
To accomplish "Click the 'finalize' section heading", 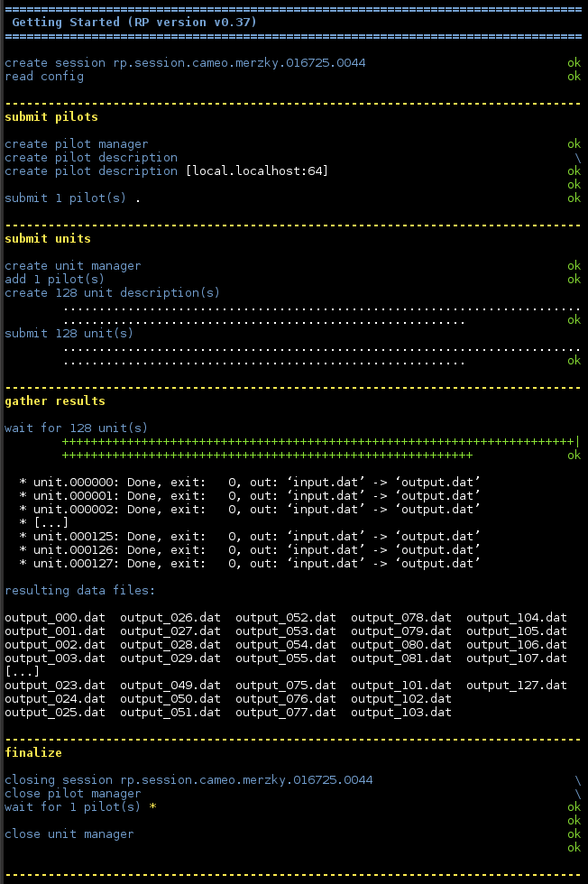I will pos(33,752).
